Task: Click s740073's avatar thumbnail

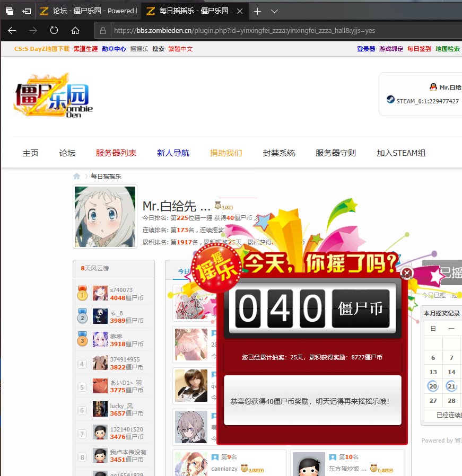Action: point(100,293)
